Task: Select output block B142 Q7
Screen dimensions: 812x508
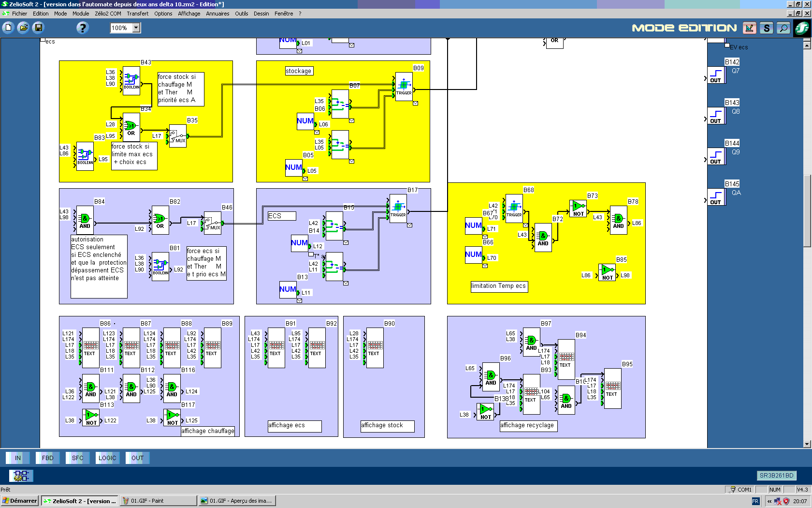Action: [x=717, y=75]
